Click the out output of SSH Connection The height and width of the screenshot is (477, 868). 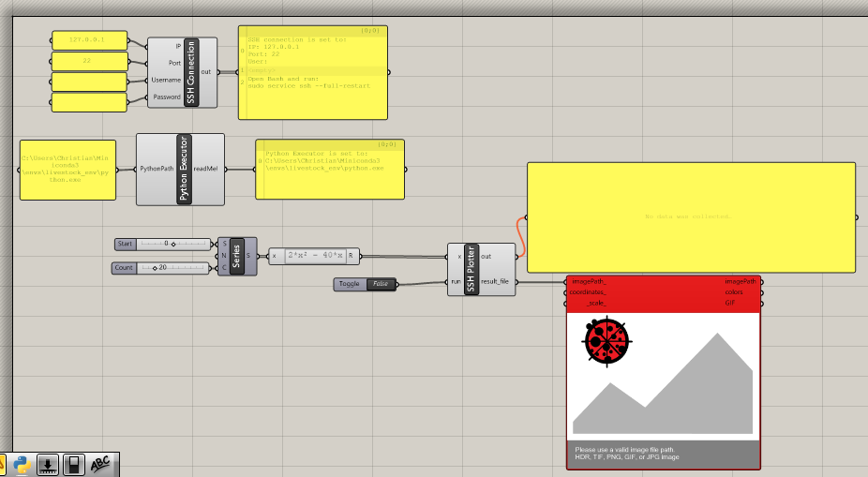tap(206, 72)
